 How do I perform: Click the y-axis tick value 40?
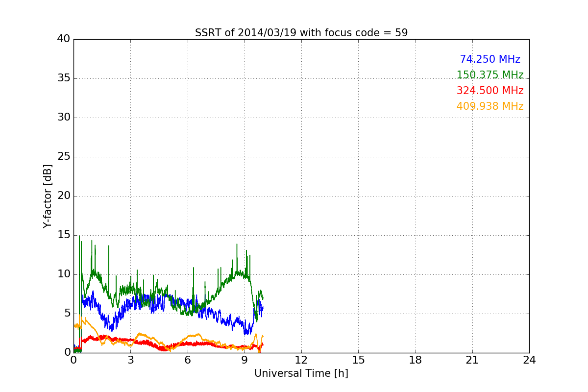click(x=64, y=39)
